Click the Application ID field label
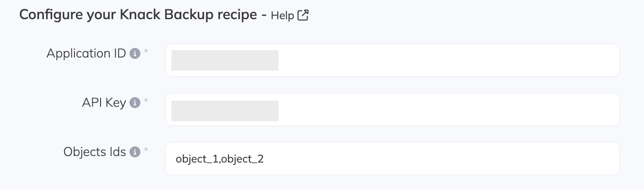Screen dimensions: 644x190 (86, 54)
